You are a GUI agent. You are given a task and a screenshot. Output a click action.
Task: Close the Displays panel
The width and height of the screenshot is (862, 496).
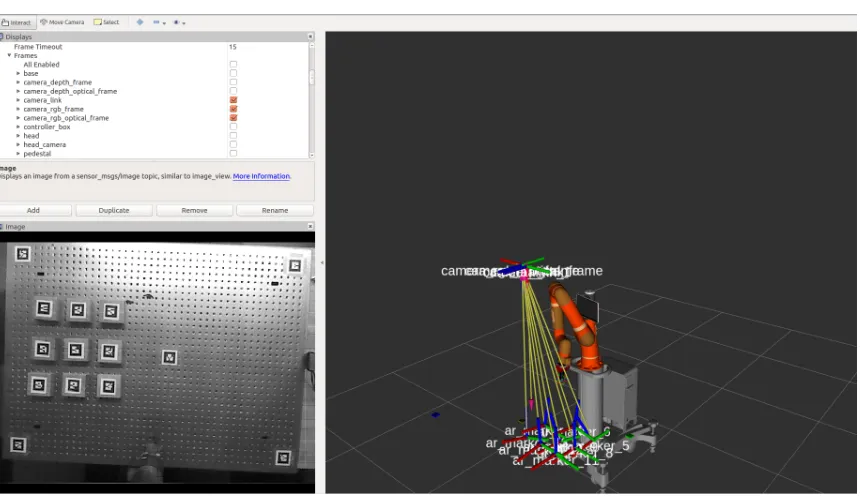tap(310, 36)
